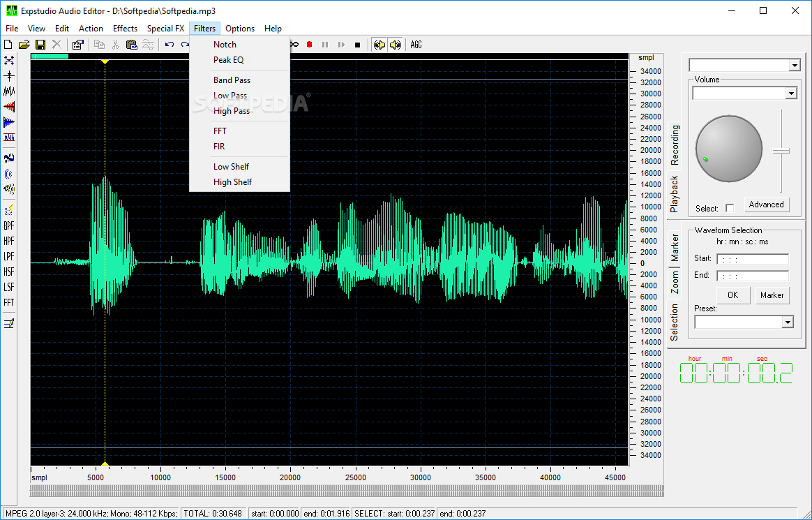The height and width of the screenshot is (520, 812).
Task: Click the expand arrows icon in left sidebar
Action: click(9, 61)
